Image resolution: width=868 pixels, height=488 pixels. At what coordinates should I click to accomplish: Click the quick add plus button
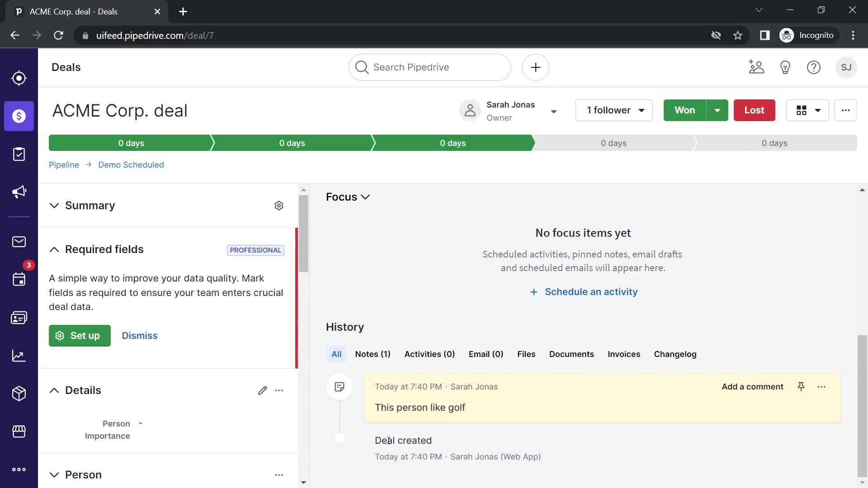(536, 67)
